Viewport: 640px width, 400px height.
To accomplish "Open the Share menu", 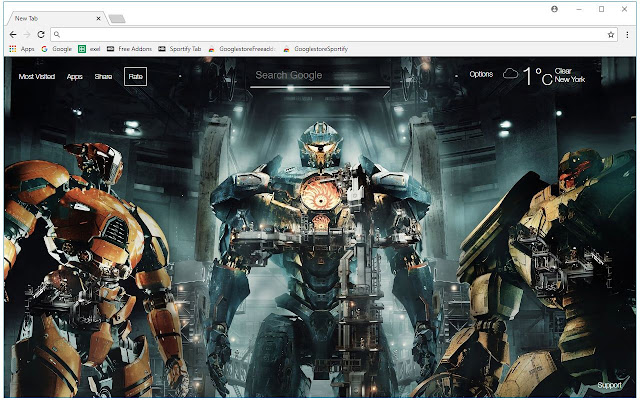I will [103, 77].
